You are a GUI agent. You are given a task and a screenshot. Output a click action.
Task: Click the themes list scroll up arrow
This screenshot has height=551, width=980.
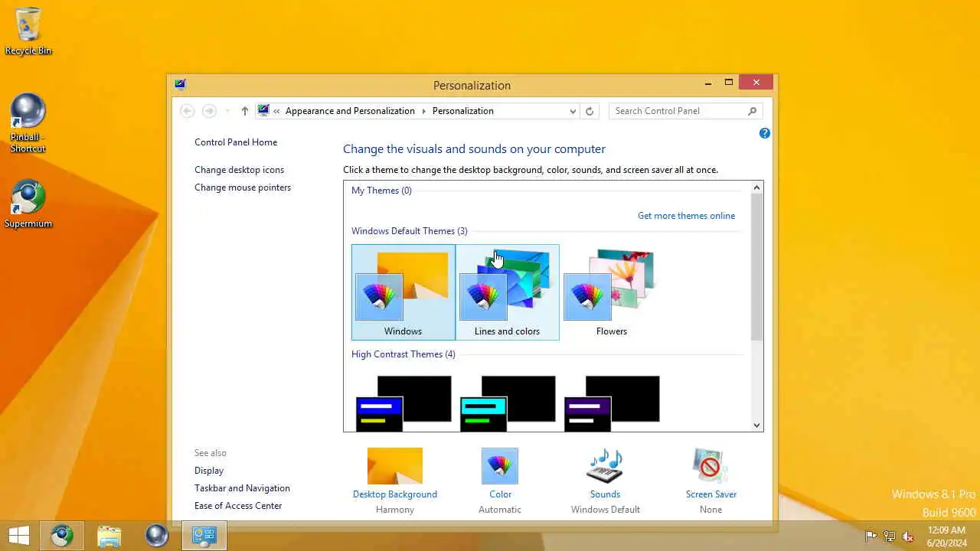(756, 187)
